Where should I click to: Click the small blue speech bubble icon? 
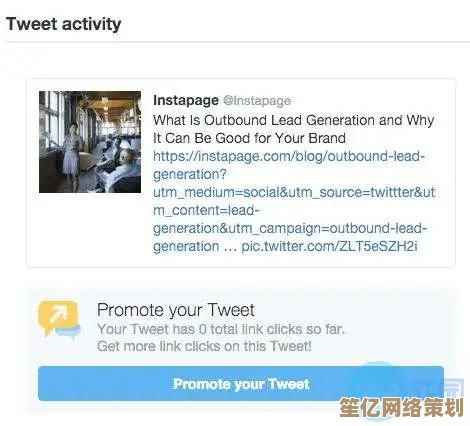pyautogui.click(x=69, y=331)
